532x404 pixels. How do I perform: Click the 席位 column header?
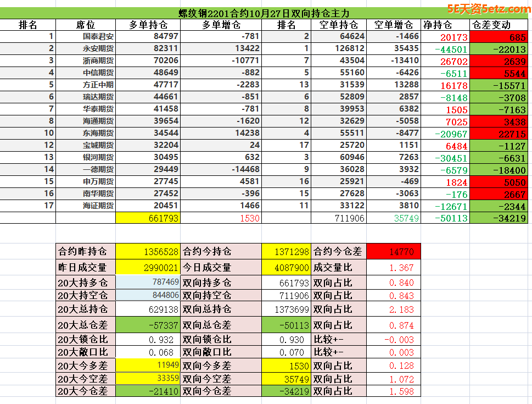(85, 25)
